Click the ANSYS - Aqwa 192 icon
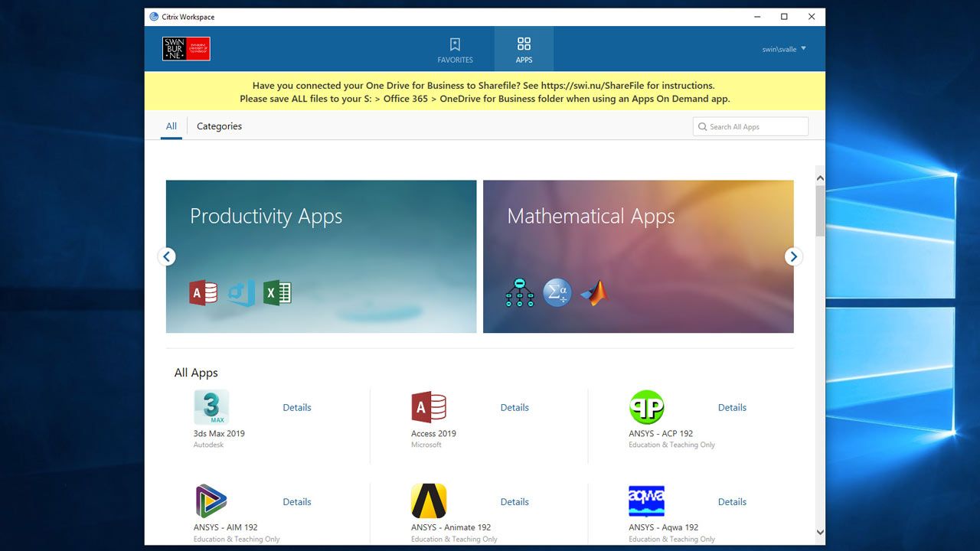980x551 pixels. 646,501
